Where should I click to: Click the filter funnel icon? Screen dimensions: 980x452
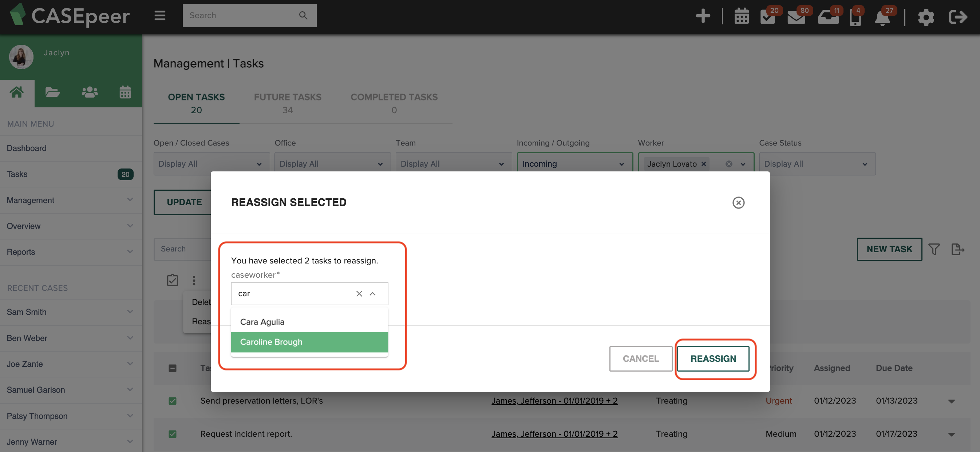click(x=934, y=249)
